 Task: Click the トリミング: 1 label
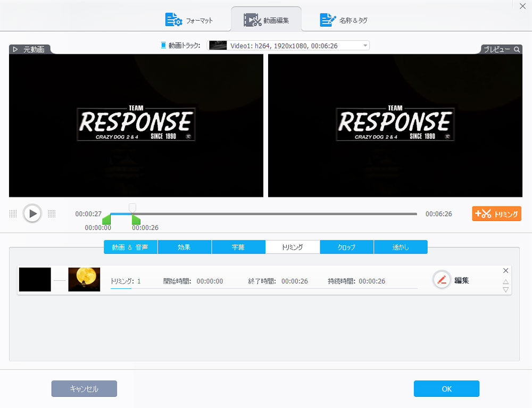(x=126, y=281)
